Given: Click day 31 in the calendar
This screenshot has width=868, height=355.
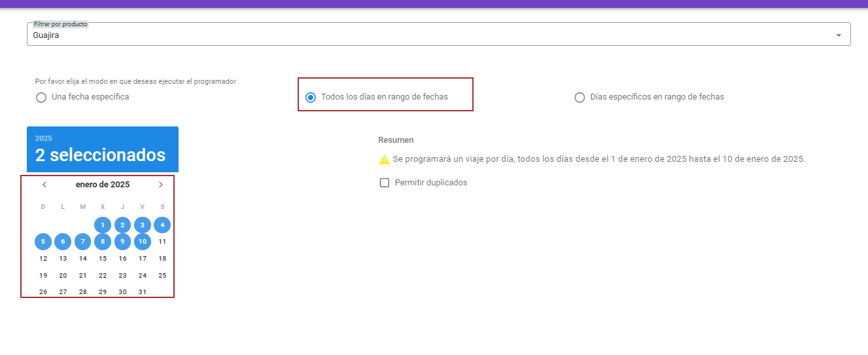Looking at the screenshot, I should [143, 292].
